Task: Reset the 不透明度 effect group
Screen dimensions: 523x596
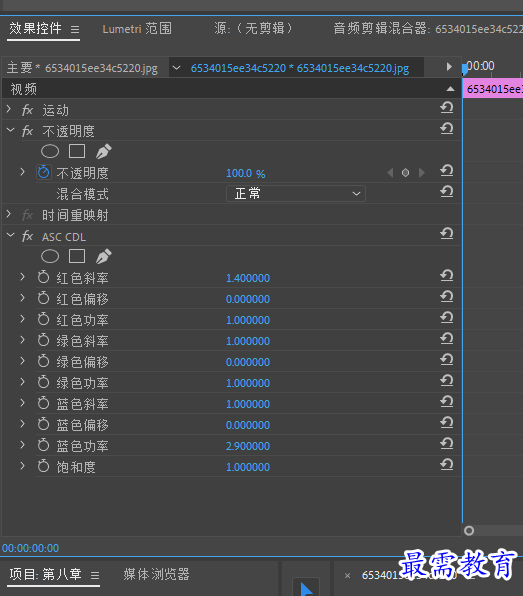Action: pos(447,128)
